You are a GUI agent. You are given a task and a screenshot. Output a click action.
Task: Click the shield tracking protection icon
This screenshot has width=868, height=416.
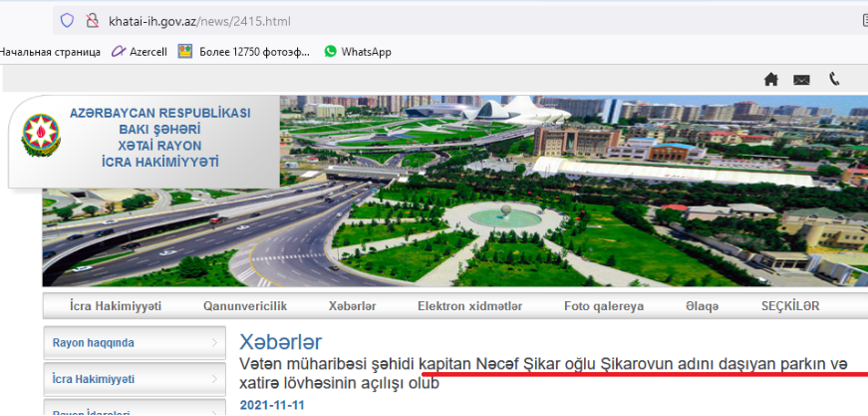pyautogui.click(x=68, y=20)
